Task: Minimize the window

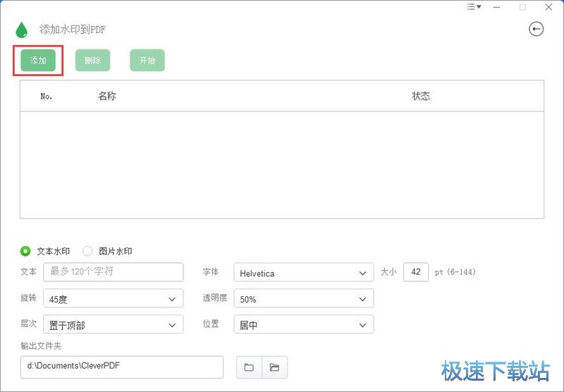Action: coord(497,7)
